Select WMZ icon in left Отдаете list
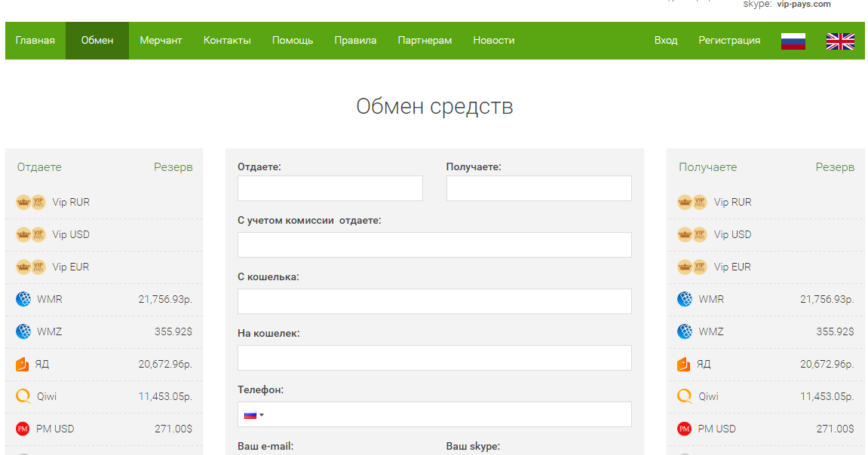 pos(23,331)
